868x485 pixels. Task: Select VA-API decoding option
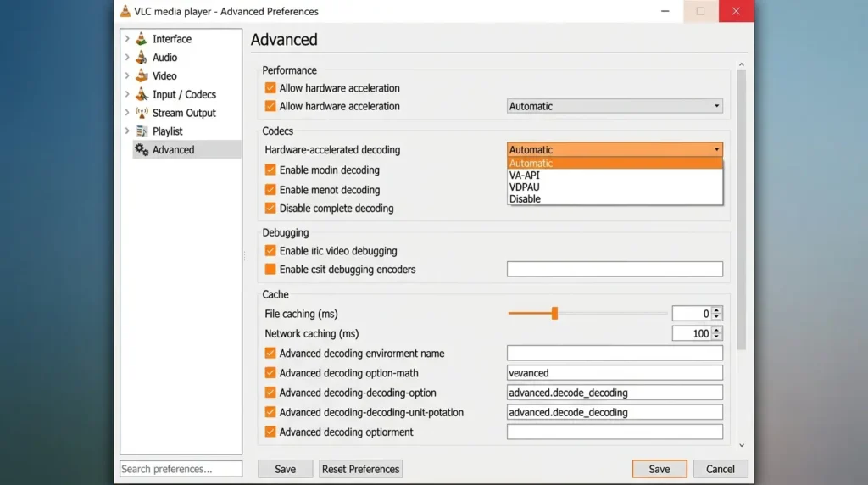coord(615,175)
